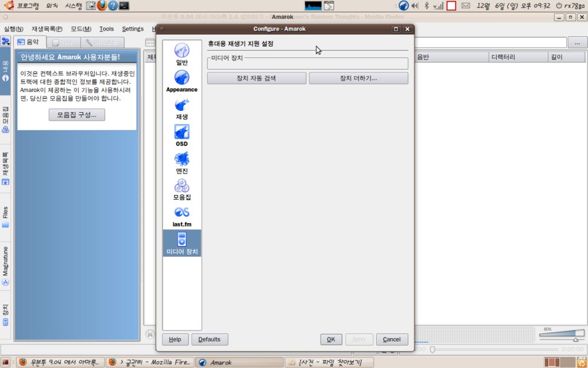Open the 모음집 collection settings page
Screen dimensions: 588x368
coord(182,189)
